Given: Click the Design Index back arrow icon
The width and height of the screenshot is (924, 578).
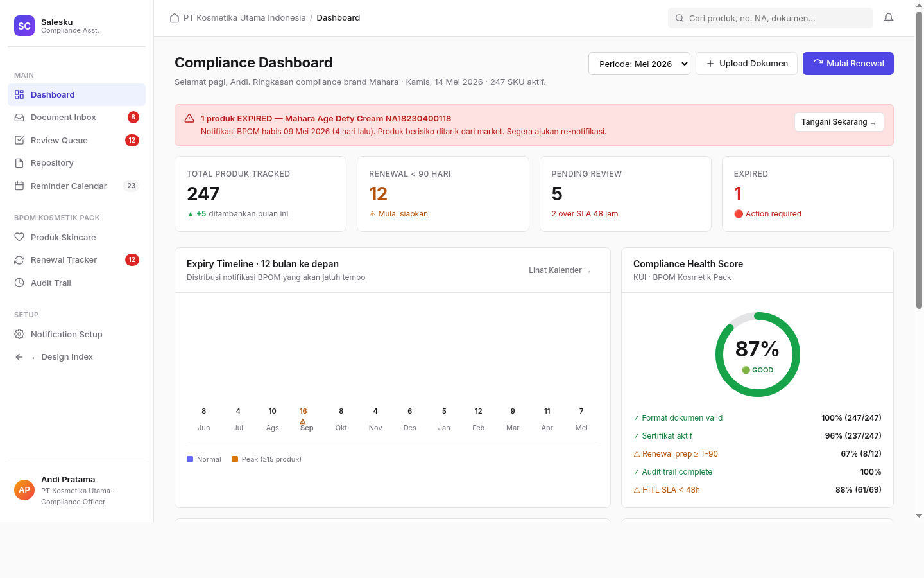Looking at the screenshot, I should (x=19, y=357).
